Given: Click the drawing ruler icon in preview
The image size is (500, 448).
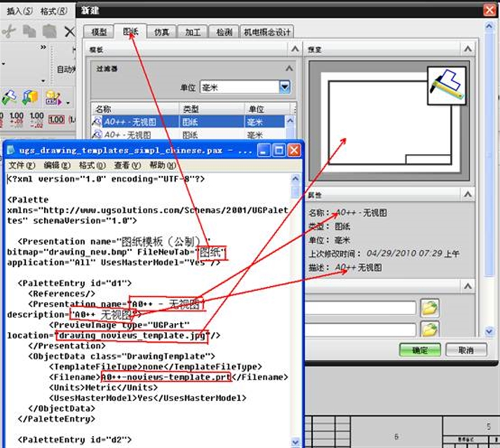Looking at the screenshot, I should click(447, 85).
